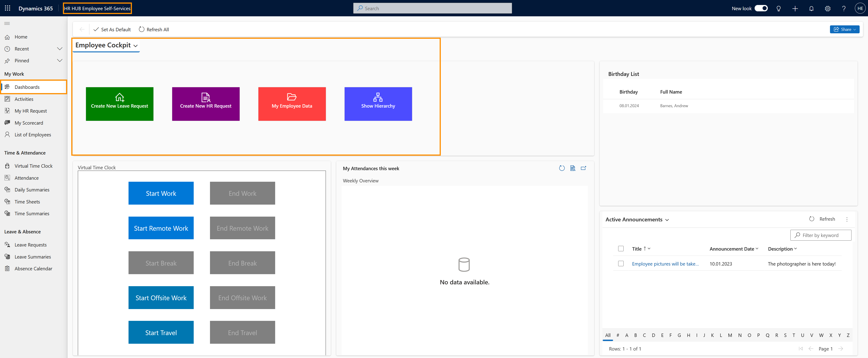View records for My Attendances chart
868x358 pixels.
click(x=572, y=168)
